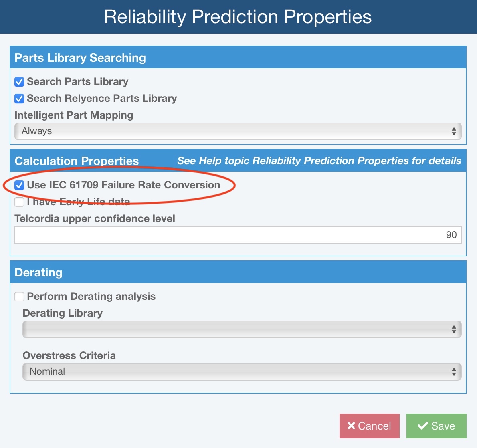Open the Intelligent Part Mapping dropdown
This screenshot has width=477, height=448.
[x=238, y=131]
